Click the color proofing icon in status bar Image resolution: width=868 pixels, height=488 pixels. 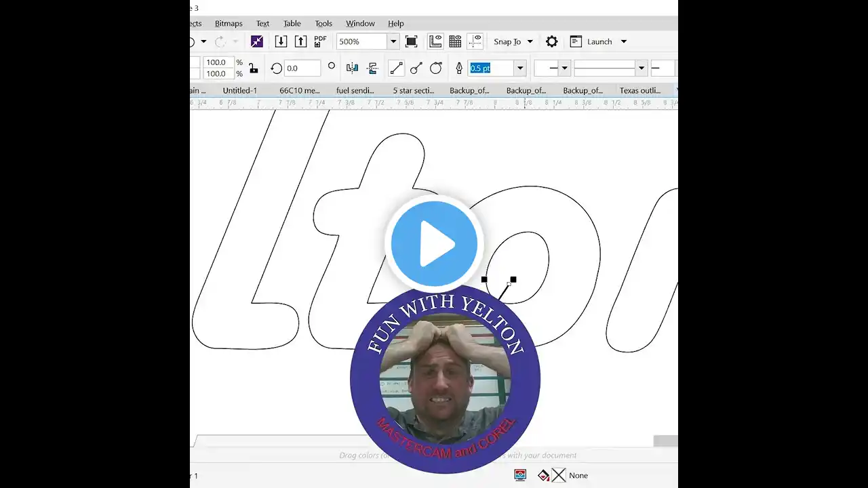[520, 475]
